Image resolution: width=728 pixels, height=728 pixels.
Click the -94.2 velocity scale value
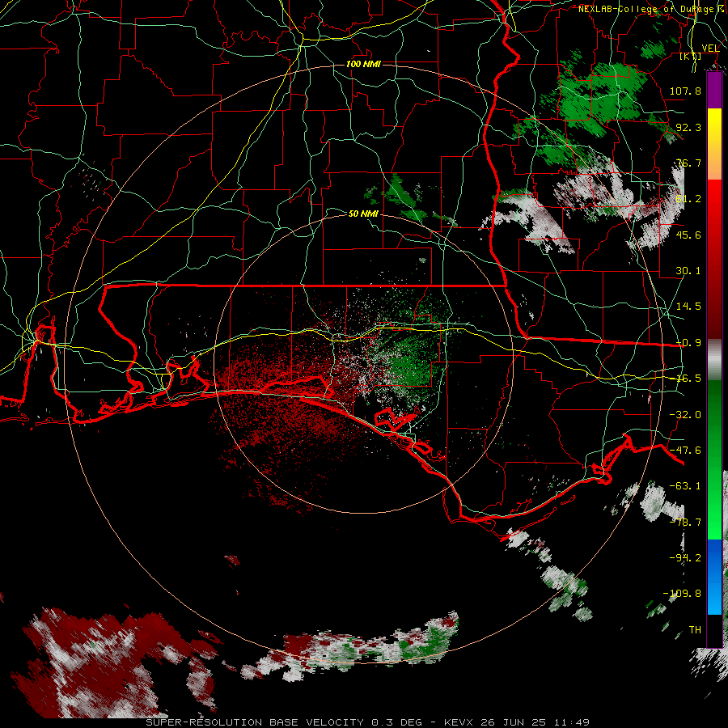click(x=685, y=558)
